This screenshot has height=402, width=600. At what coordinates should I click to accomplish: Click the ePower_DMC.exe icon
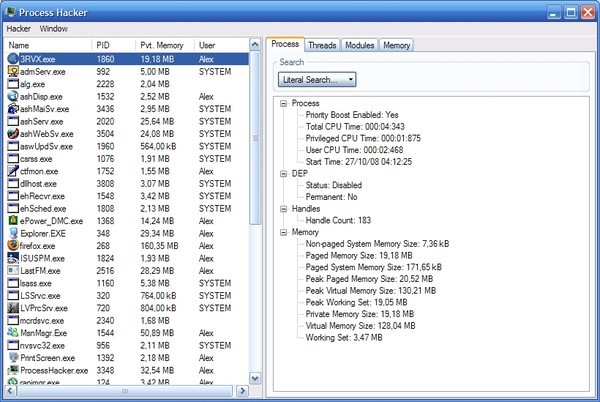click(x=13, y=220)
